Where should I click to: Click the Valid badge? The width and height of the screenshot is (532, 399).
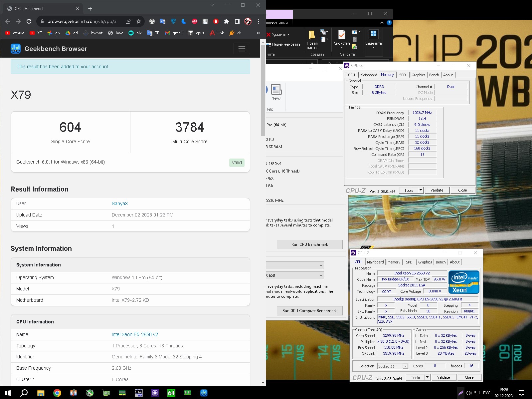click(237, 163)
